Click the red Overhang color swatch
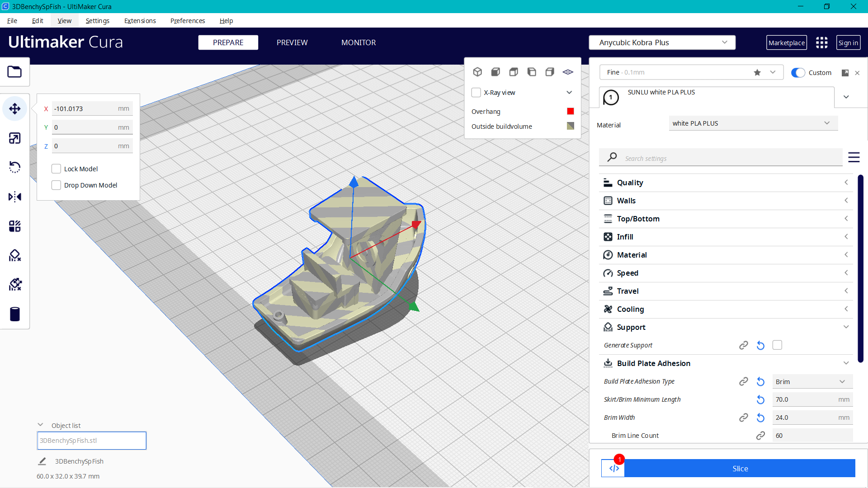 tap(570, 111)
